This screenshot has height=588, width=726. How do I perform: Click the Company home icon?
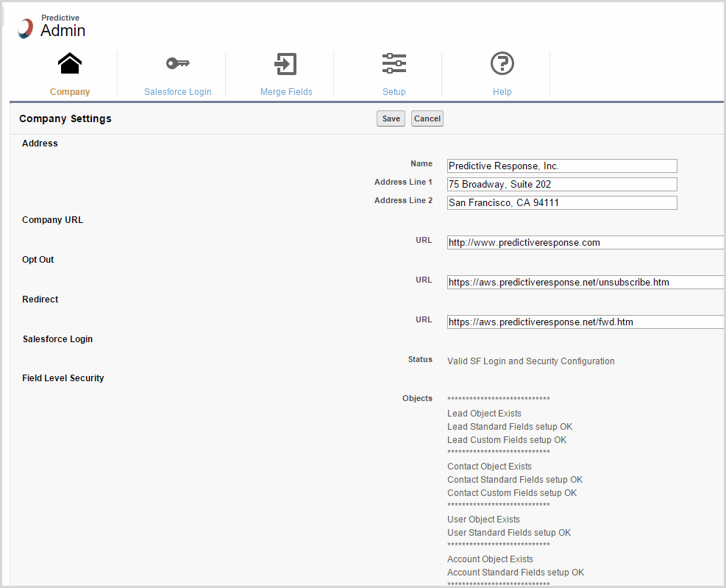click(70, 64)
